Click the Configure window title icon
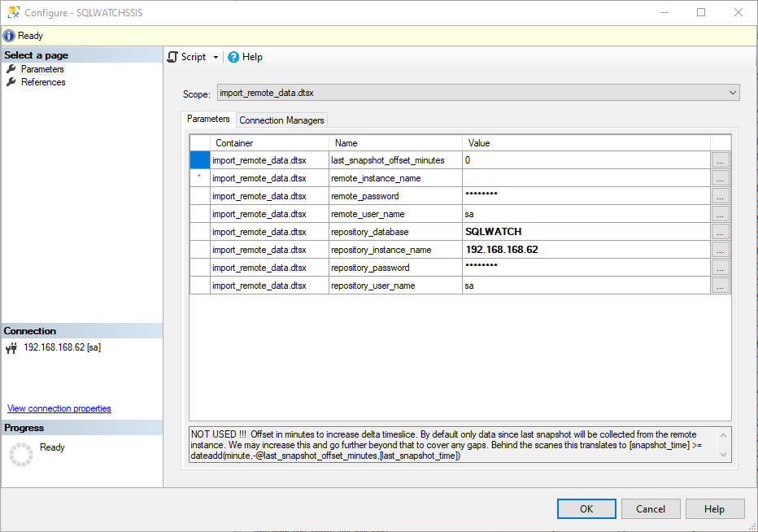The image size is (758, 532). 14,12
